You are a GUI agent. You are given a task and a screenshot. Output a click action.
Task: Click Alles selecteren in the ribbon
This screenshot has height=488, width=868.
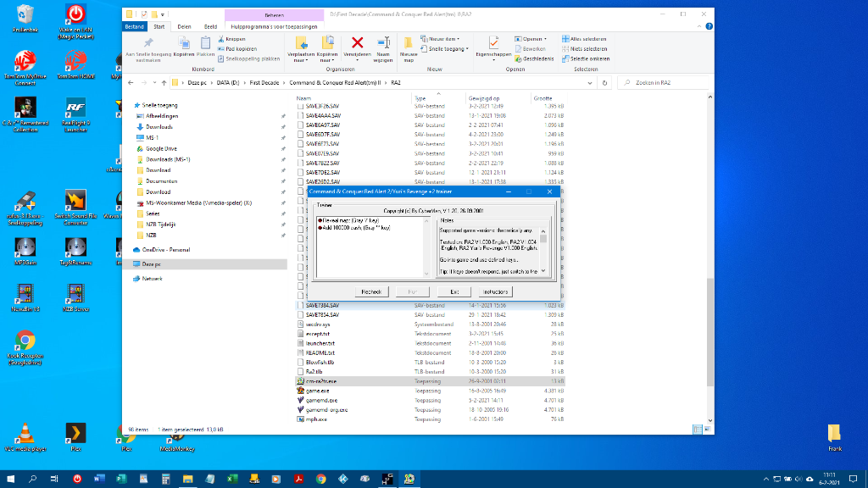(x=584, y=39)
